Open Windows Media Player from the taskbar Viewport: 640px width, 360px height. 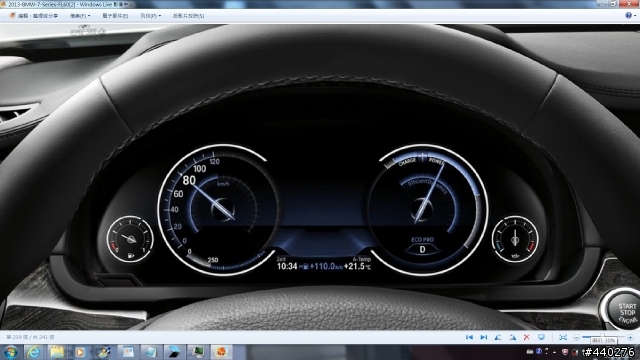click(x=80, y=352)
